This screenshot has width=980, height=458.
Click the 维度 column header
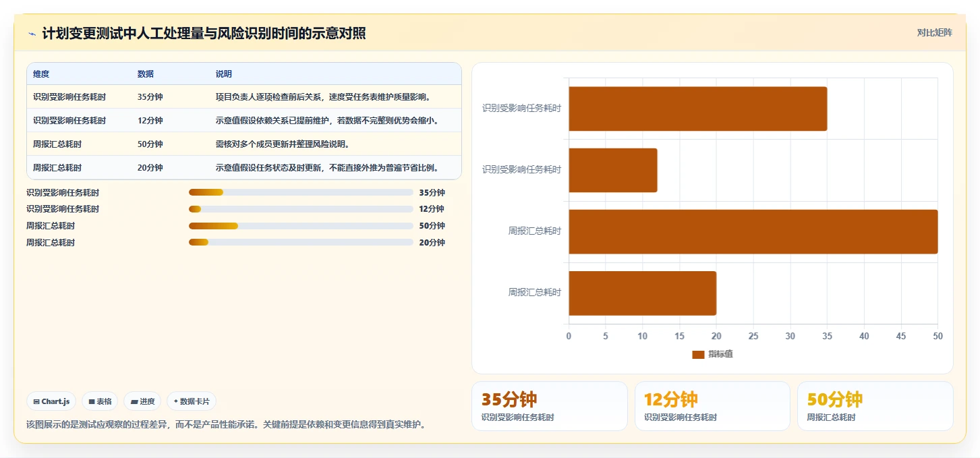point(41,74)
